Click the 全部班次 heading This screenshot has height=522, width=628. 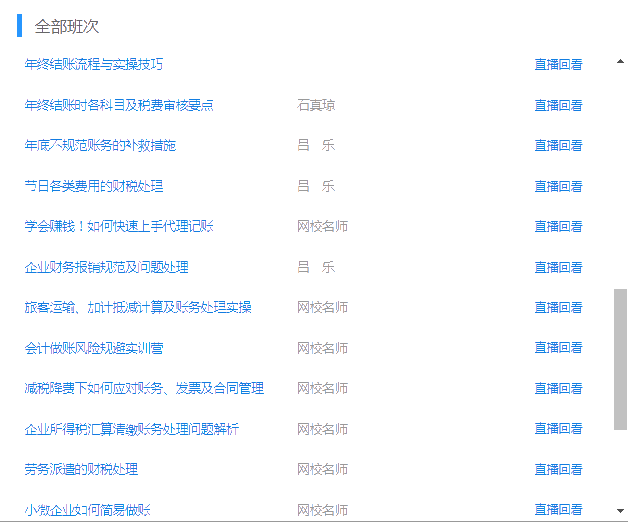66,26
